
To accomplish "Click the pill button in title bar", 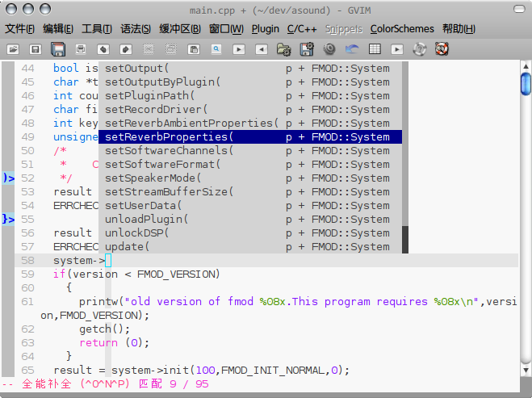I will pos(519,9).
